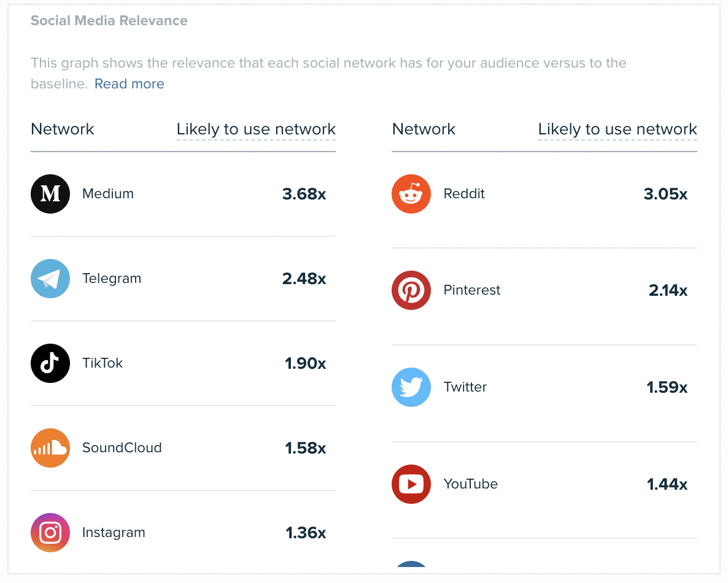Open the Read more link

[x=129, y=84]
